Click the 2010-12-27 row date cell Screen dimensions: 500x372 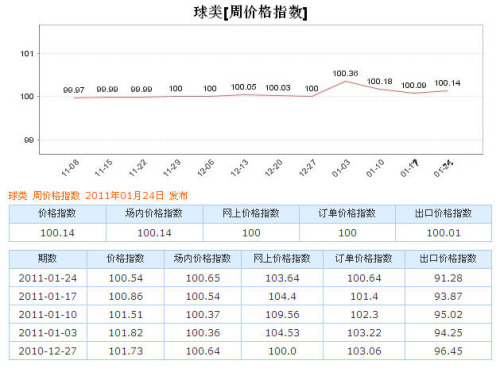click(48, 351)
